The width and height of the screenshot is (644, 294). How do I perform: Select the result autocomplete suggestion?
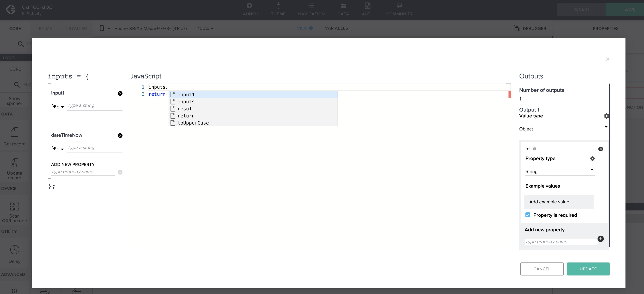point(253,109)
